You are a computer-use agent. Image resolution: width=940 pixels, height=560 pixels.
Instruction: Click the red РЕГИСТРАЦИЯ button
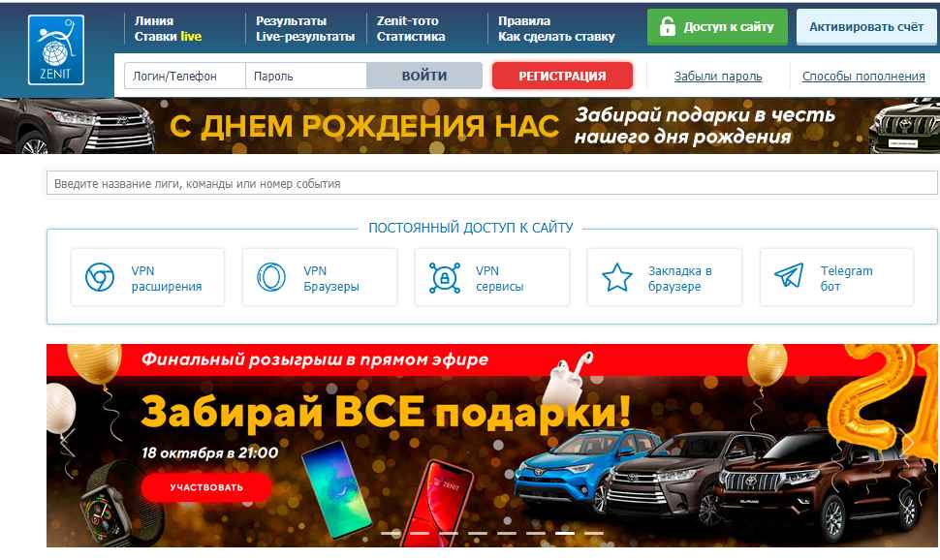(562, 76)
